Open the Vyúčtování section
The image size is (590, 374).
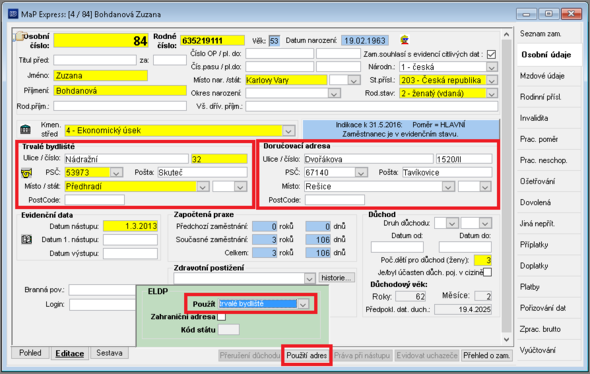[537, 350]
